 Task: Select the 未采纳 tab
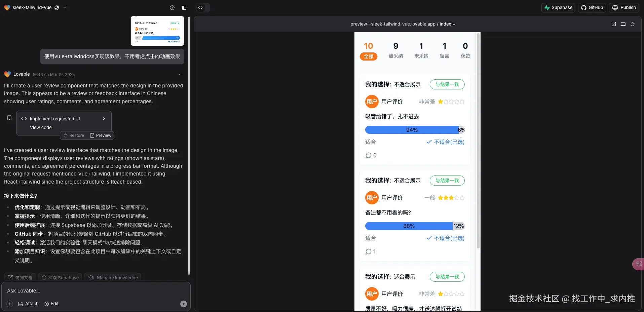pyautogui.click(x=421, y=50)
